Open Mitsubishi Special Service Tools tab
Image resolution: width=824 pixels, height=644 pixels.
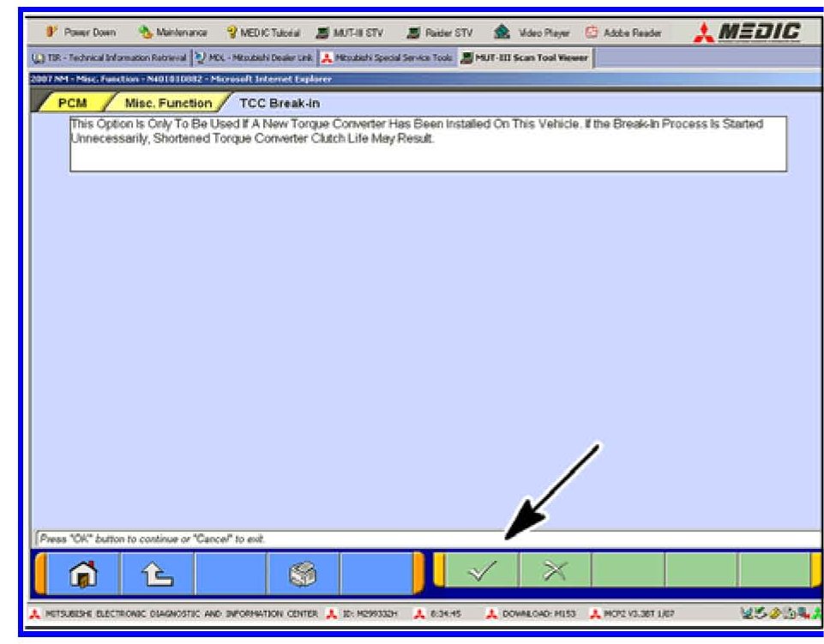(x=388, y=57)
